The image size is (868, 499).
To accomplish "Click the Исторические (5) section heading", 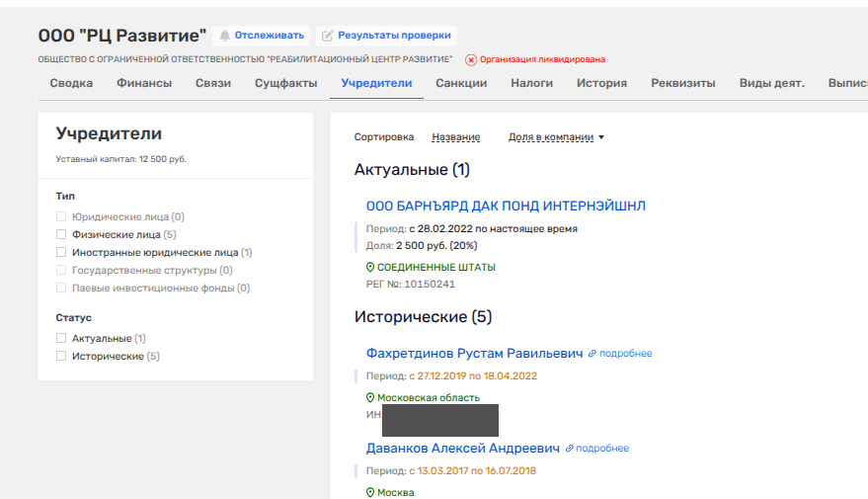I will click(423, 317).
